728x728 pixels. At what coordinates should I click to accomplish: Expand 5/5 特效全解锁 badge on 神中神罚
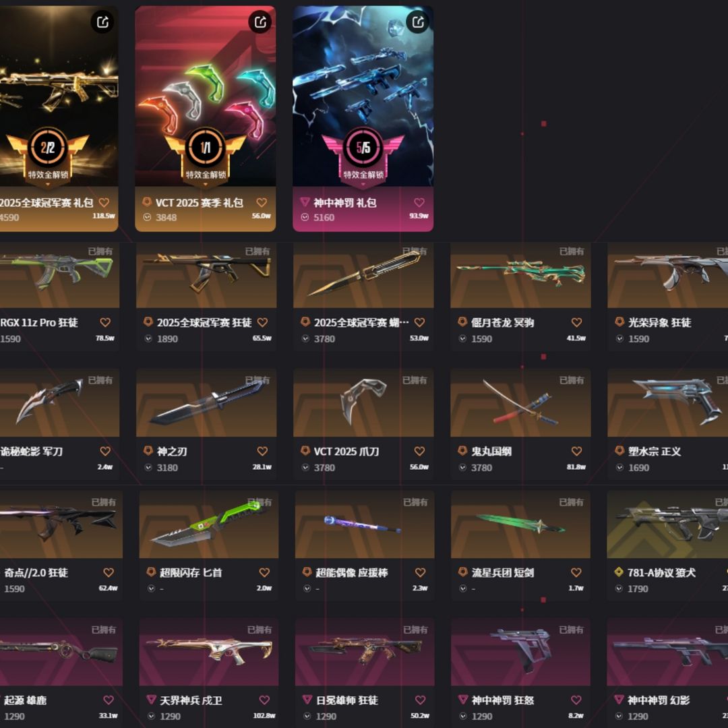click(x=363, y=184)
